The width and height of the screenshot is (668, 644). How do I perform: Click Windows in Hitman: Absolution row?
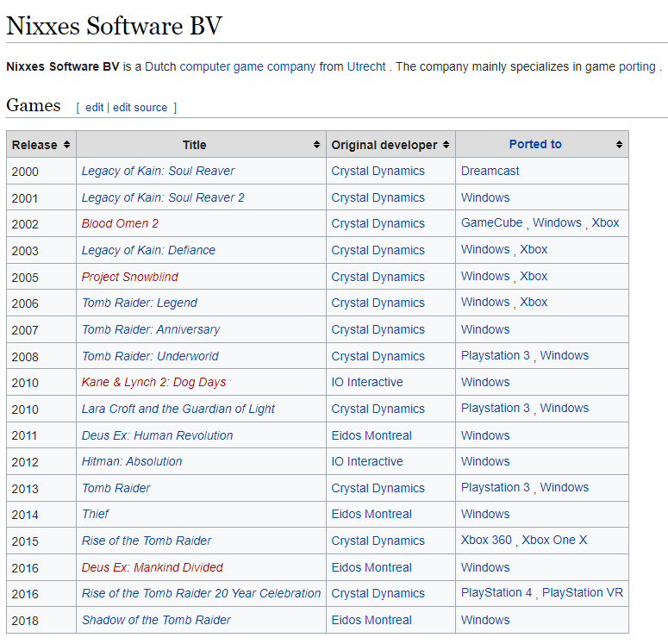[485, 461]
